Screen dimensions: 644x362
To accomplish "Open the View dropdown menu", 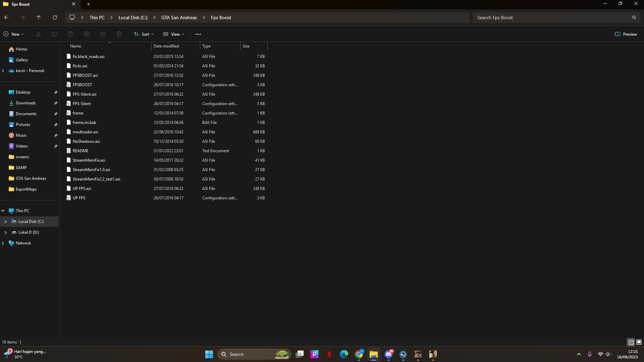I will [174, 34].
